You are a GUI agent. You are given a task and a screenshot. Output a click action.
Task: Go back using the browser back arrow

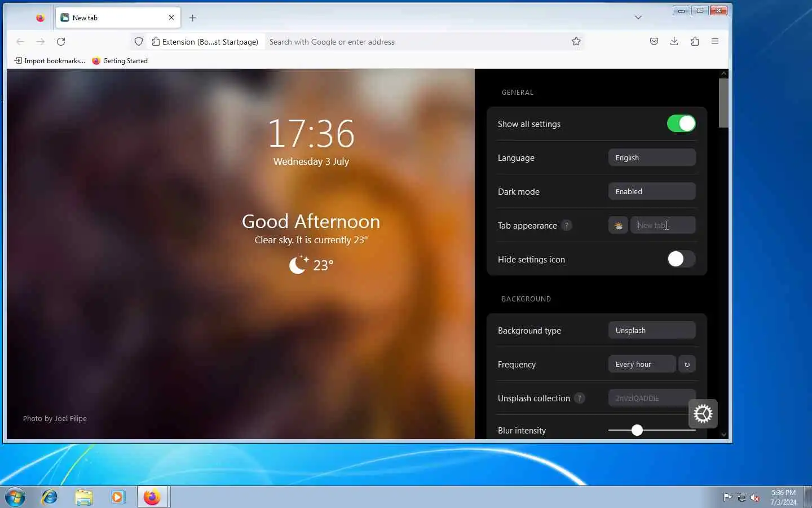coord(20,41)
